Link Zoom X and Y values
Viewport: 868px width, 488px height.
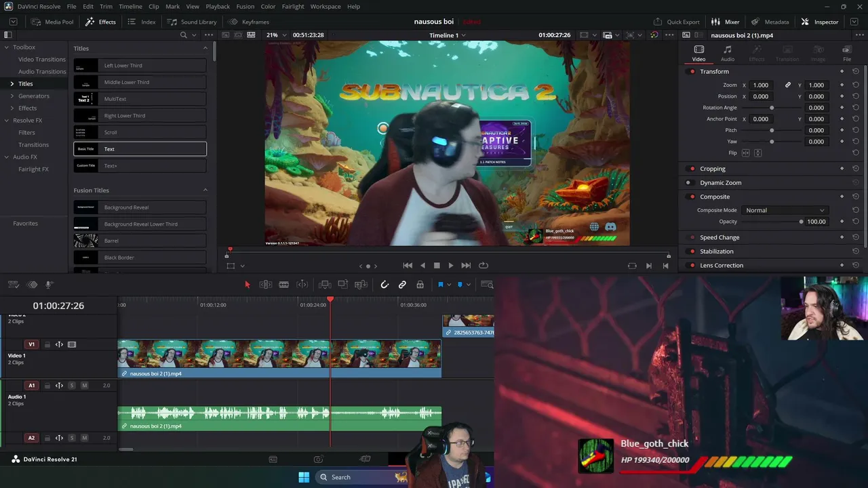coord(788,85)
